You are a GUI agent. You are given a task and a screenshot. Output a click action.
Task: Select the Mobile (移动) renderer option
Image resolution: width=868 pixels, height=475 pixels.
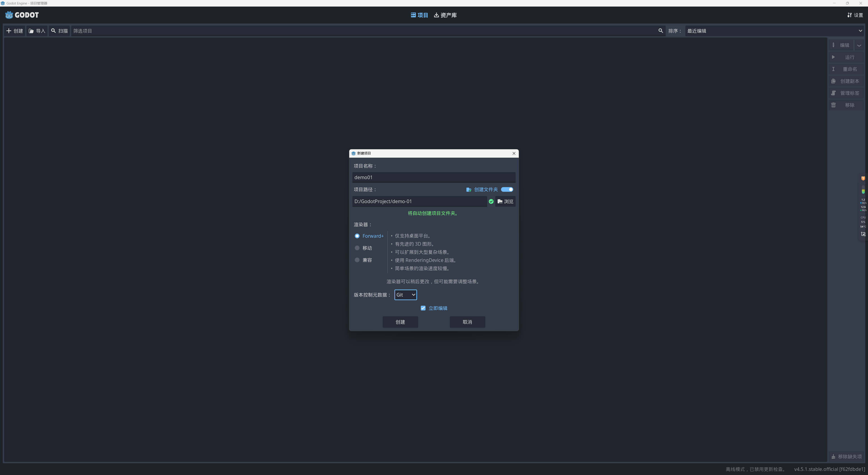click(x=357, y=248)
